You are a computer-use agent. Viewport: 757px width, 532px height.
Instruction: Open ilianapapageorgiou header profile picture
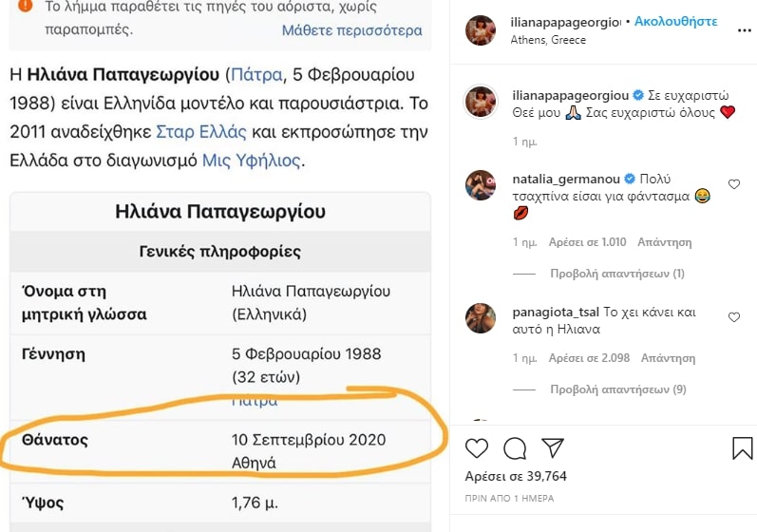481,30
